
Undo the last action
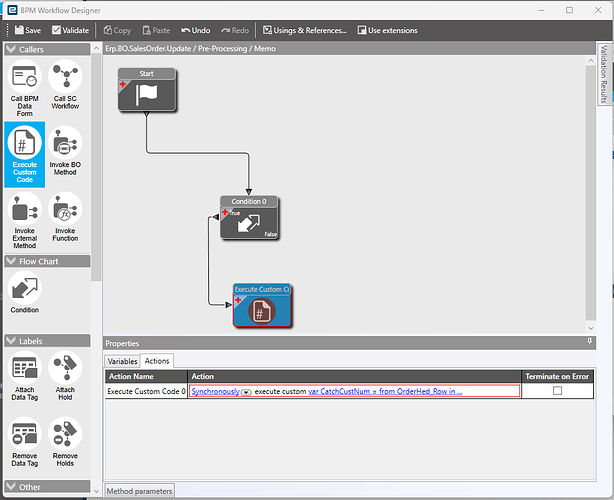pos(195,30)
